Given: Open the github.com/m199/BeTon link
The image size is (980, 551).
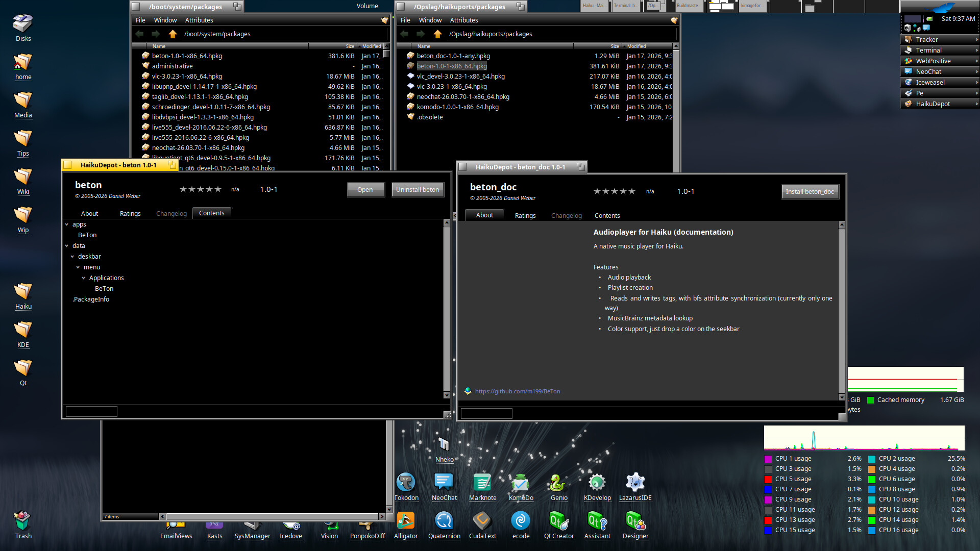Looking at the screenshot, I should [x=517, y=391].
